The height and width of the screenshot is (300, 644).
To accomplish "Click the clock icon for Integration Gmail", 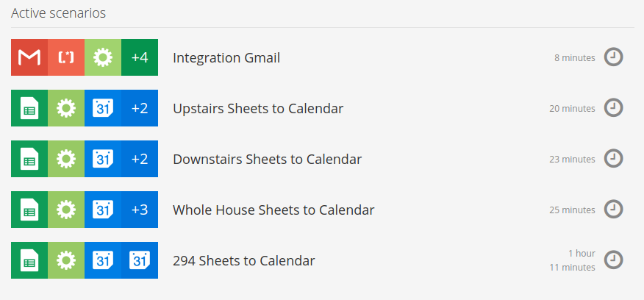I will click(613, 57).
